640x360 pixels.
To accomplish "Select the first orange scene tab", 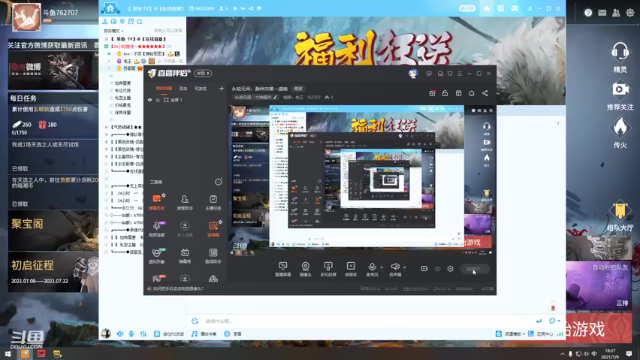I will 164,89.
